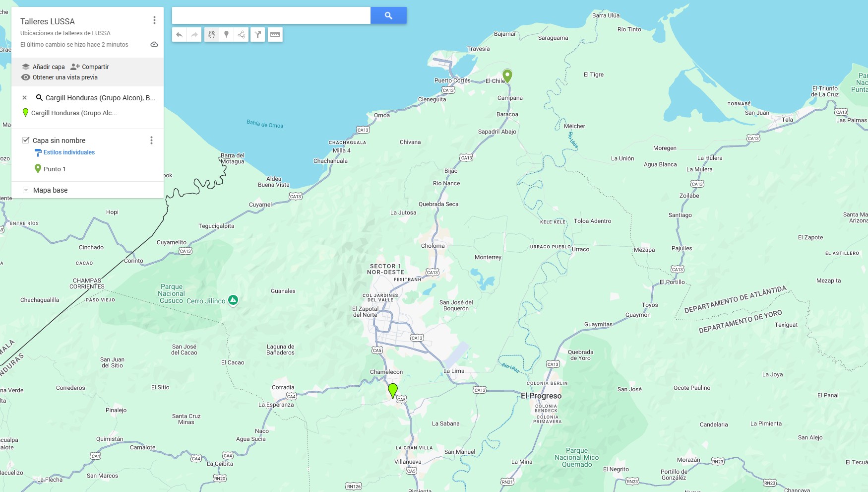The width and height of the screenshot is (868, 492).
Task: Select the add directions tool
Action: 258,35
